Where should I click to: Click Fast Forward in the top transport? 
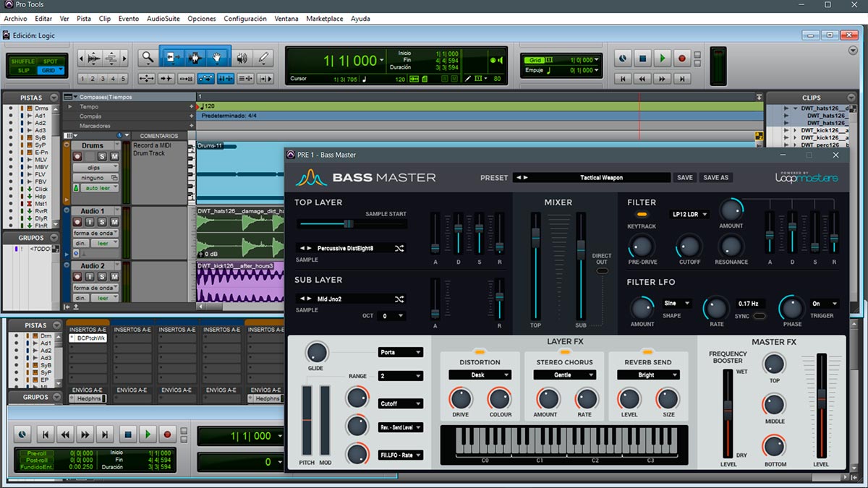point(662,78)
